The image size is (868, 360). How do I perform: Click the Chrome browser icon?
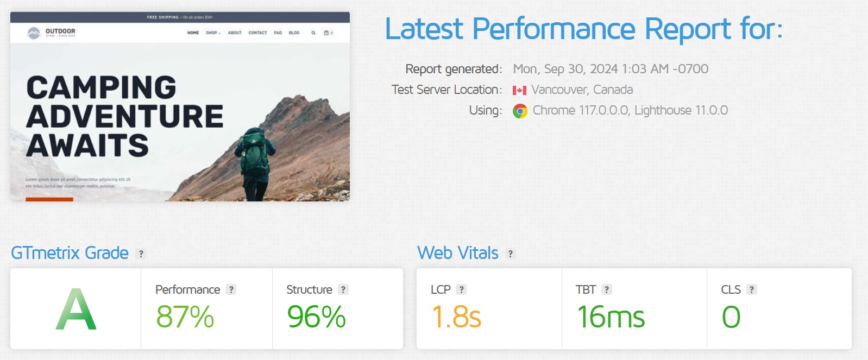520,111
